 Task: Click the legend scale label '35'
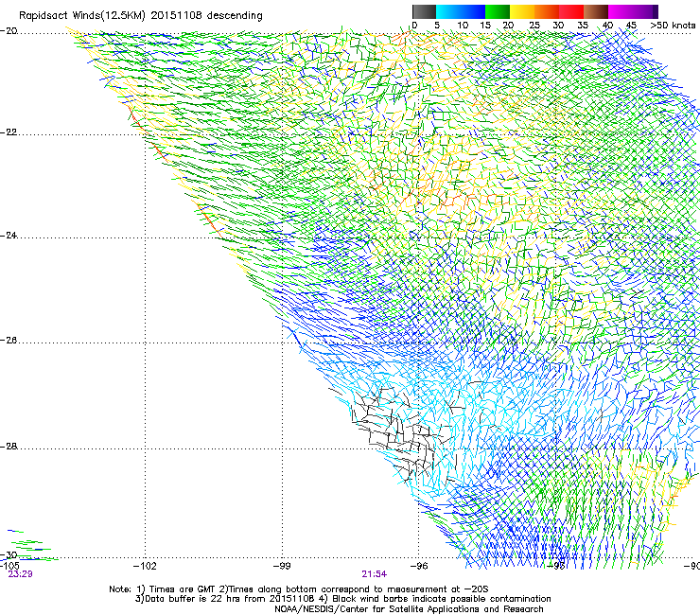coord(583,26)
